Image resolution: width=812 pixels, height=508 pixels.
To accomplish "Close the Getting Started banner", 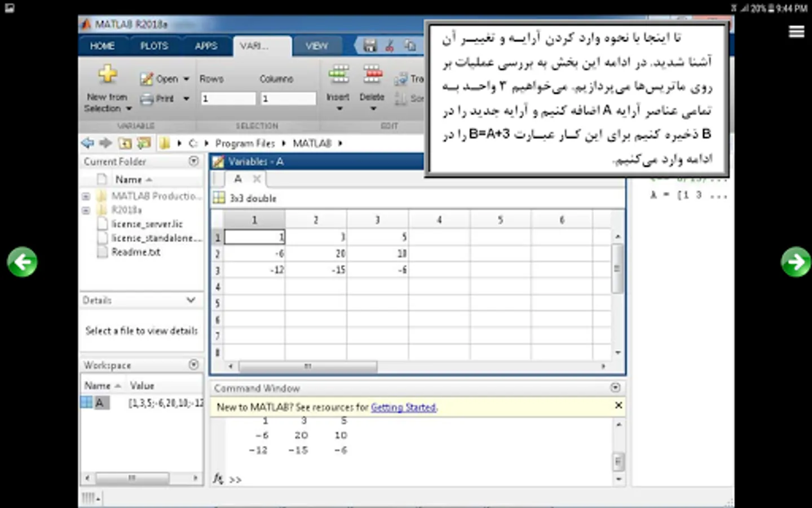I will pyautogui.click(x=618, y=405).
